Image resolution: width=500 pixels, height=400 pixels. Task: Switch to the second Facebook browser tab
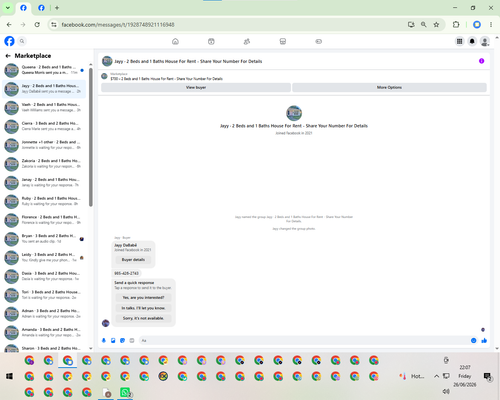tap(41, 8)
